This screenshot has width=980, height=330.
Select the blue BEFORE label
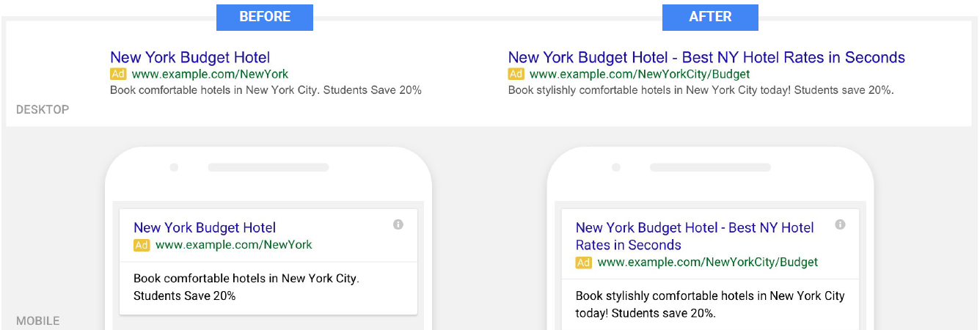[265, 17]
